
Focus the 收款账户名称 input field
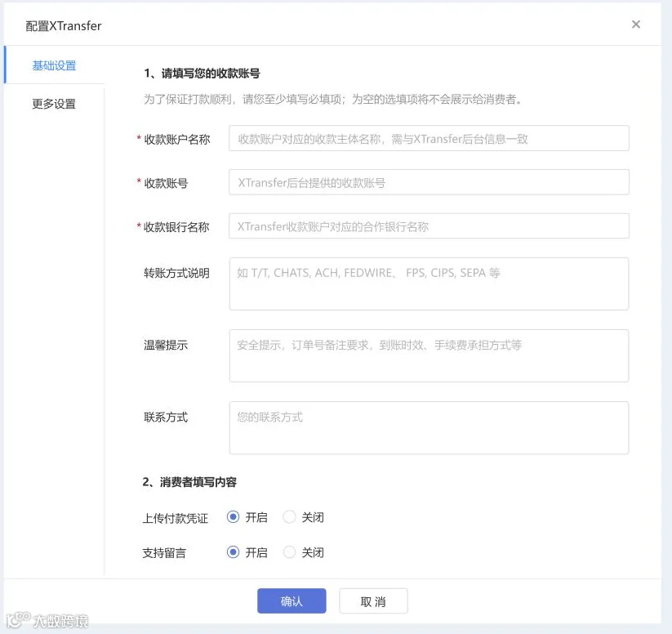pyautogui.click(x=429, y=138)
